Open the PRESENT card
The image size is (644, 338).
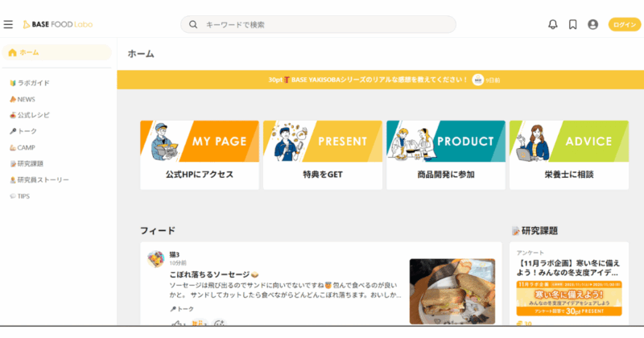[323, 155]
